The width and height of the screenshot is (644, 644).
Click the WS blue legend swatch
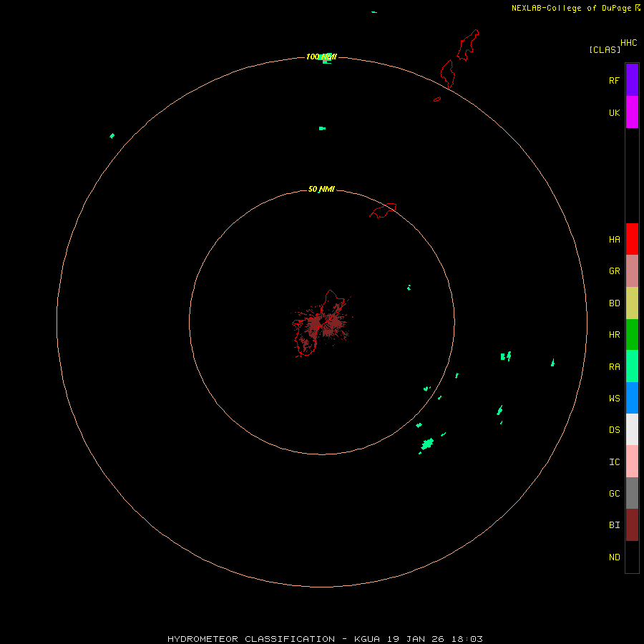pyautogui.click(x=632, y=398)
